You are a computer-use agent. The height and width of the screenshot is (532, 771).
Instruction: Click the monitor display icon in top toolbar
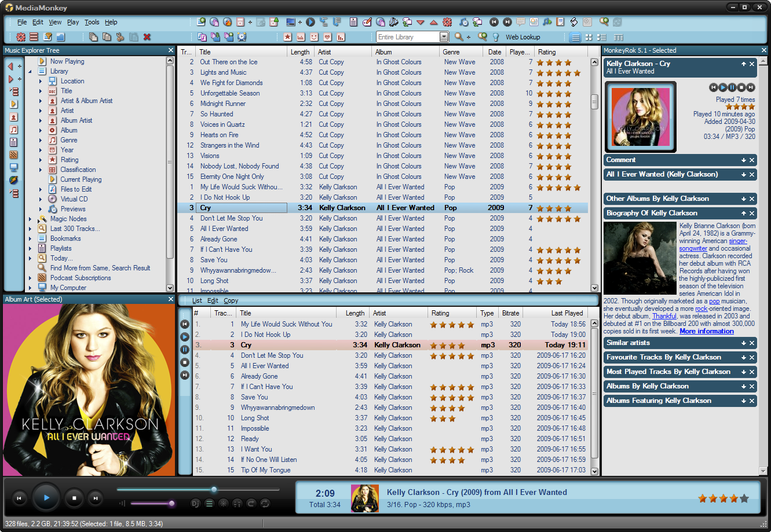[x=291, y=22]
